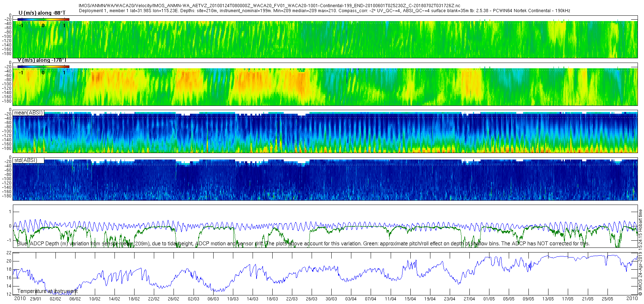644x304 pixels.
Task: Click the IMOS file path title line
Action: [269, 6]
